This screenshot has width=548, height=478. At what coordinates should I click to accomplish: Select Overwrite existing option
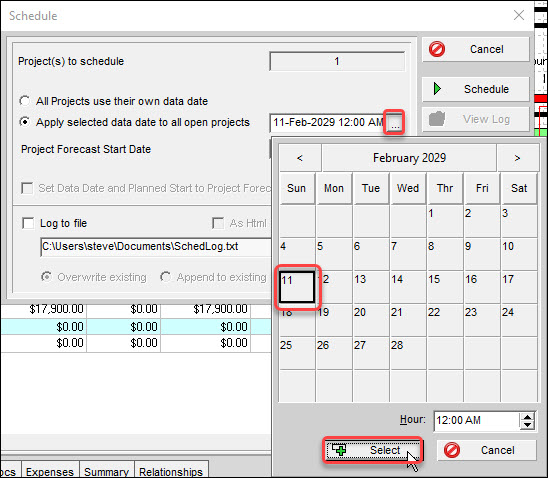pos(46,277)
